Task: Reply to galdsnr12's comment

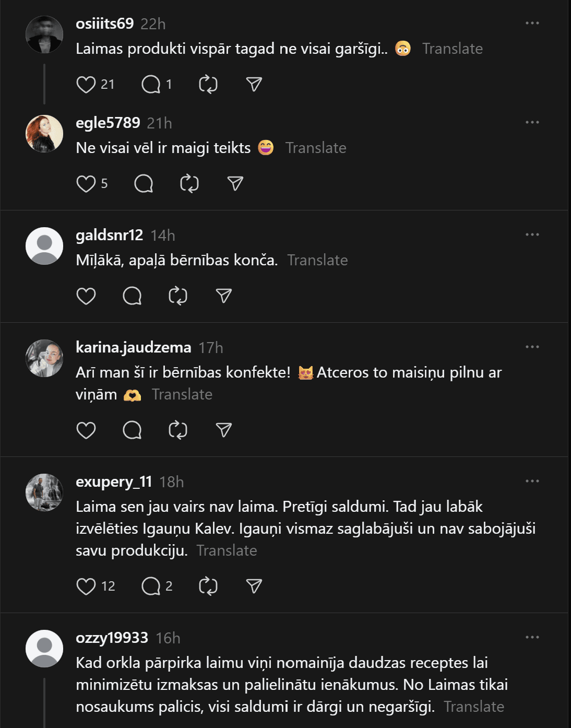Action: tap(132, 296)
